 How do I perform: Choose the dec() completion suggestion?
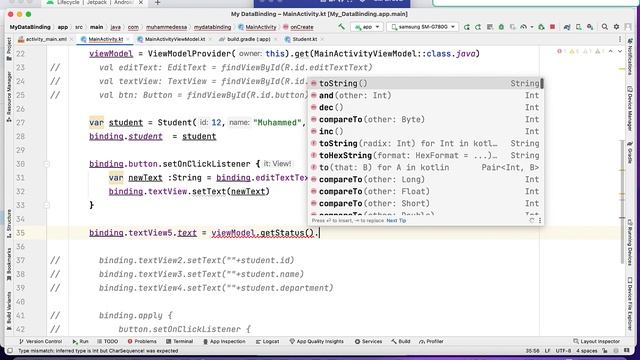(425, 107)
